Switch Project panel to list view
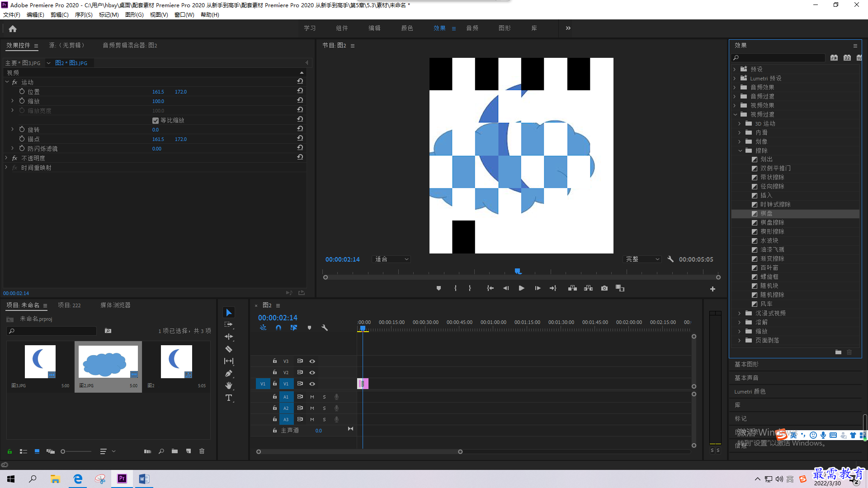Image resolution: width=868 pixels, height=488 pixels. (x=24, y=451)
